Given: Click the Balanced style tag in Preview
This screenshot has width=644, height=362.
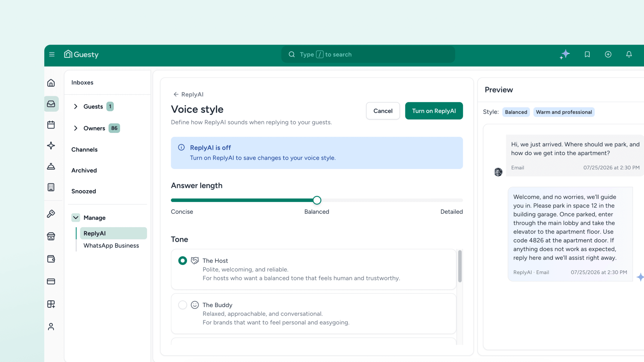Looking at the screenshot, I should 516,112.
